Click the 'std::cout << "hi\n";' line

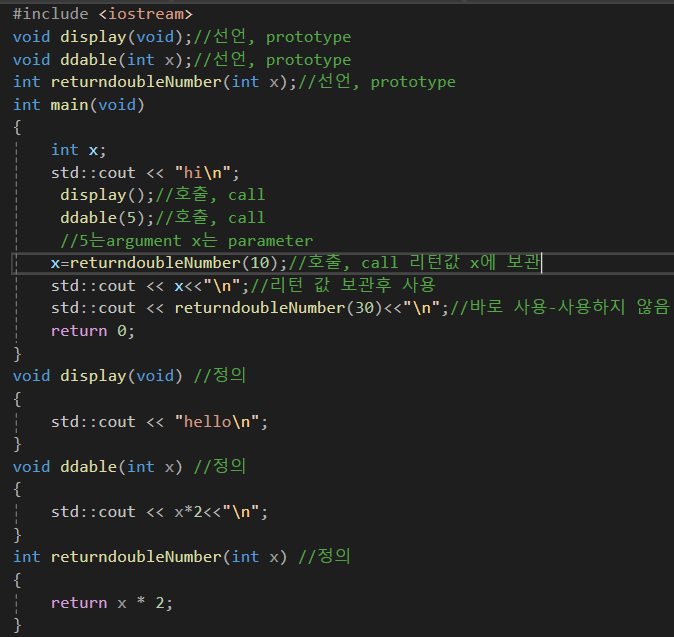click(145, 173)
